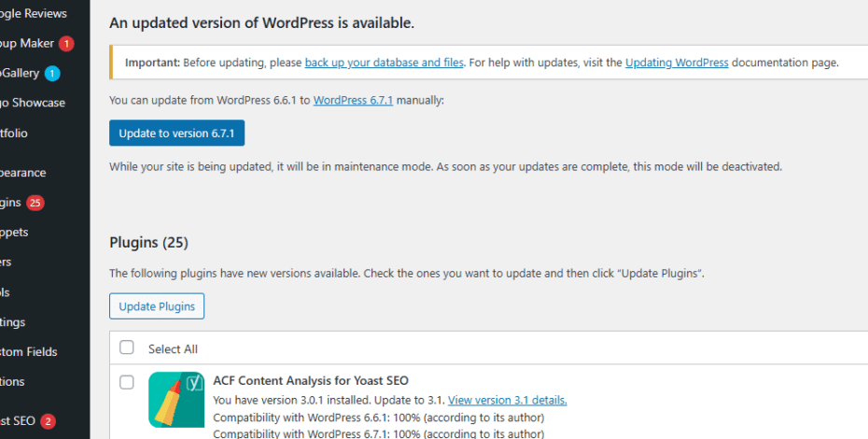868x439 pixels.
Task: Click the Select All label text
Action: click(x=173, y=349)
